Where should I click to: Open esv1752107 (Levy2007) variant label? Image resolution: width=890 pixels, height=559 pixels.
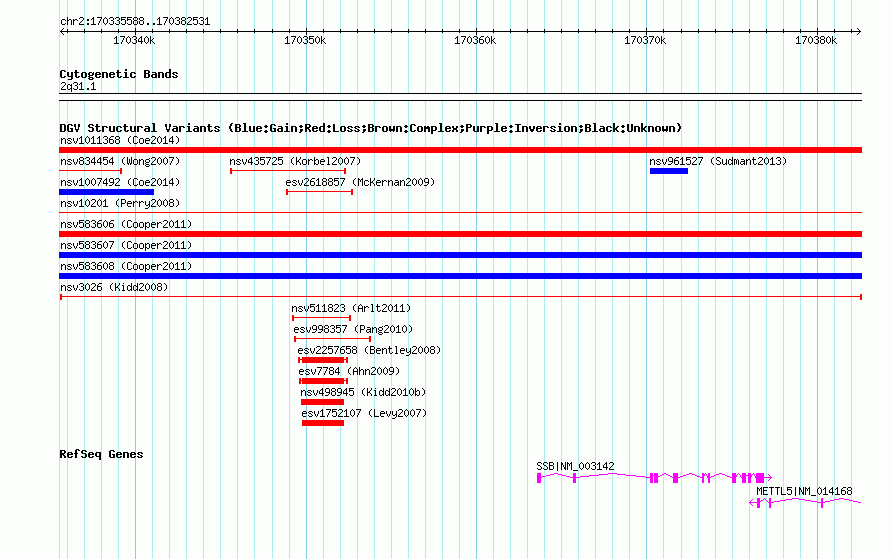[x=364, y=413]
